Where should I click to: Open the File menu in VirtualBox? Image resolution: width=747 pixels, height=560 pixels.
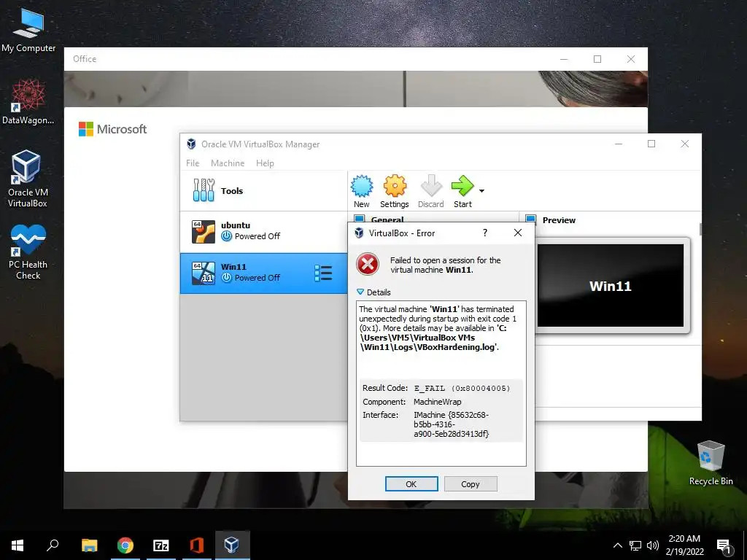(x=193, y=163)
